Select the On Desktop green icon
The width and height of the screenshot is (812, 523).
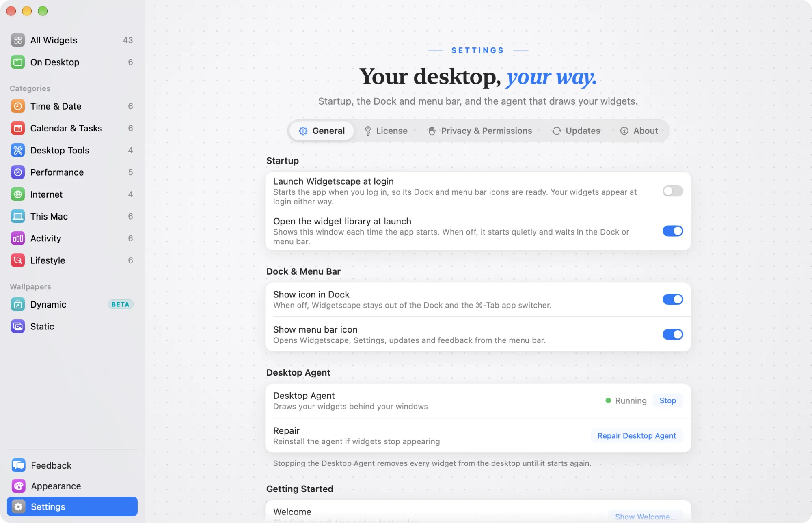[17, 62]
